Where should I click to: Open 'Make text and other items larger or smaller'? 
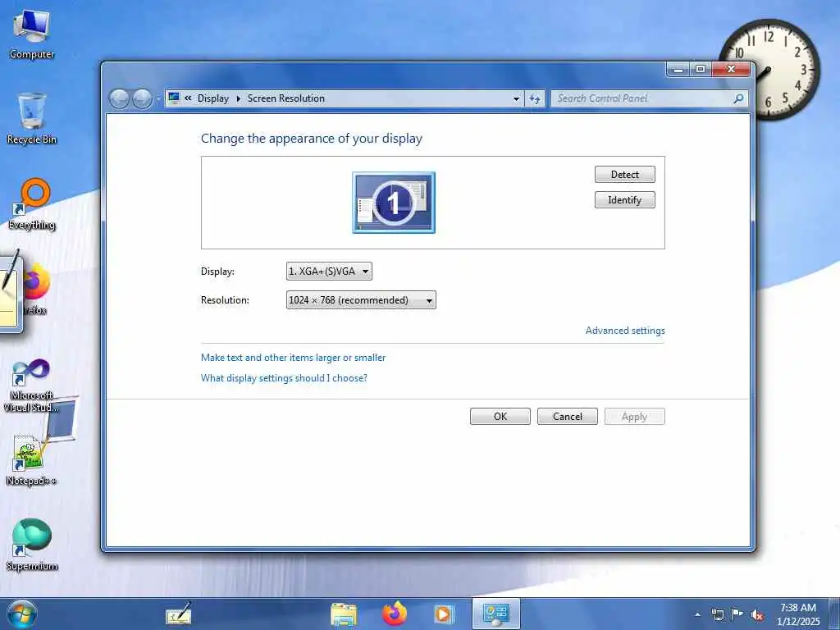(293, 358)
